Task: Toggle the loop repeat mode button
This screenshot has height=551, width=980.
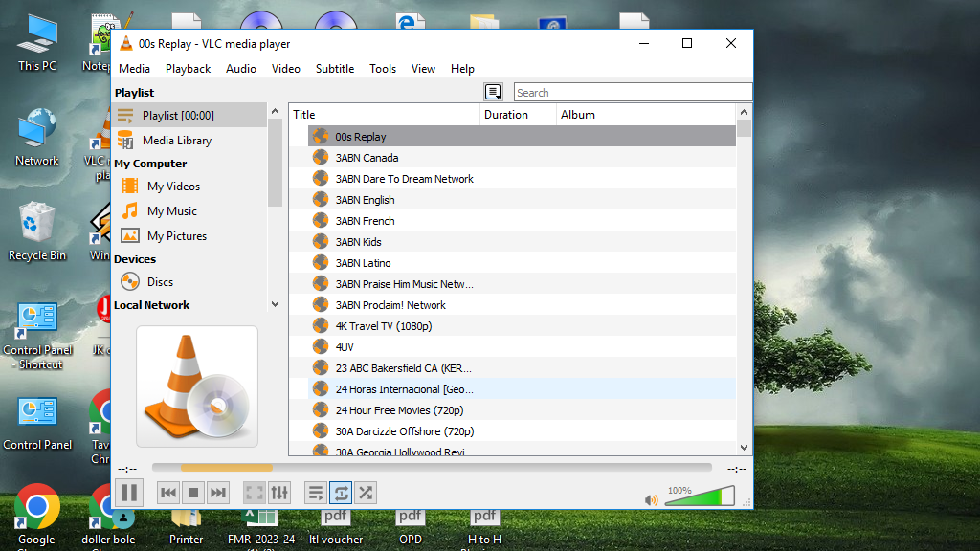Action: coord(341,493)
